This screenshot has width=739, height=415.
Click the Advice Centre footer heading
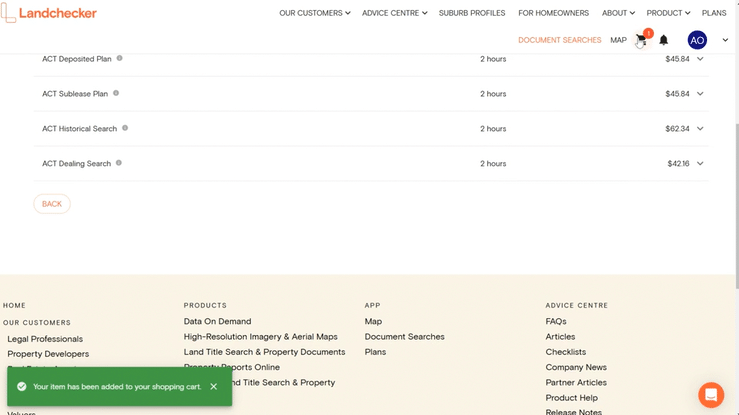coord(576,305)
